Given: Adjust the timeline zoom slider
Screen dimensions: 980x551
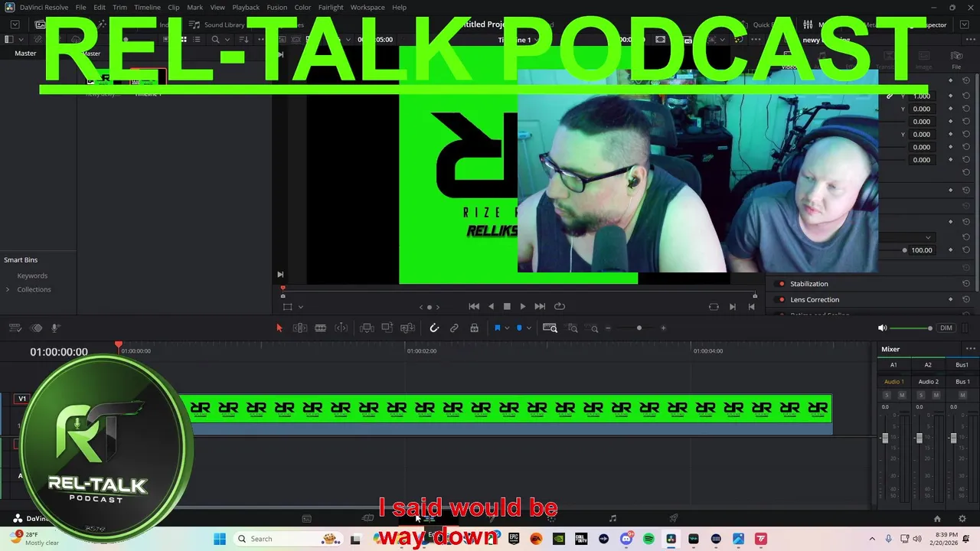Looking at the screenshot, I should click(x=639, y=328).
